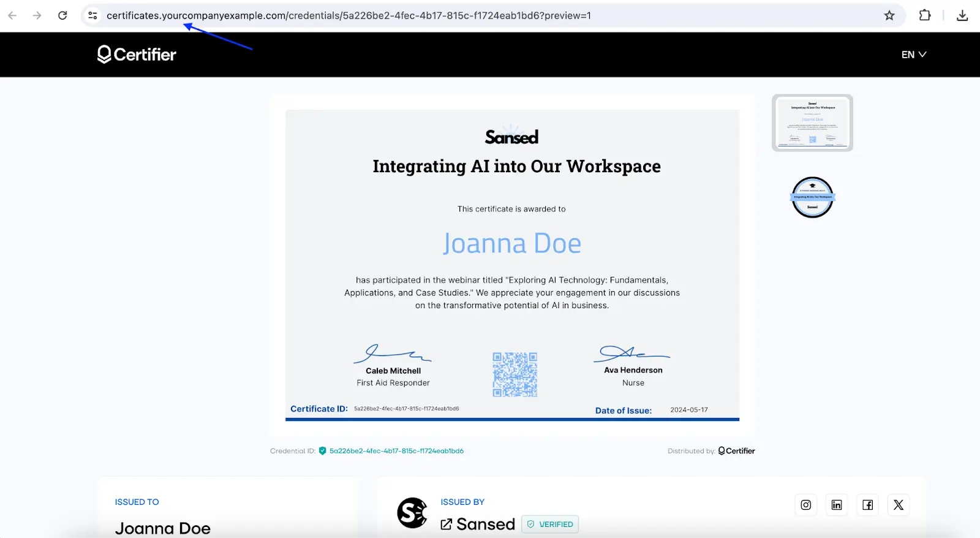Image resolution: width=980 pixels, height=538 pixels.
Task: Open the Certifier link next to Distributed by
Action: pos(736,451)
